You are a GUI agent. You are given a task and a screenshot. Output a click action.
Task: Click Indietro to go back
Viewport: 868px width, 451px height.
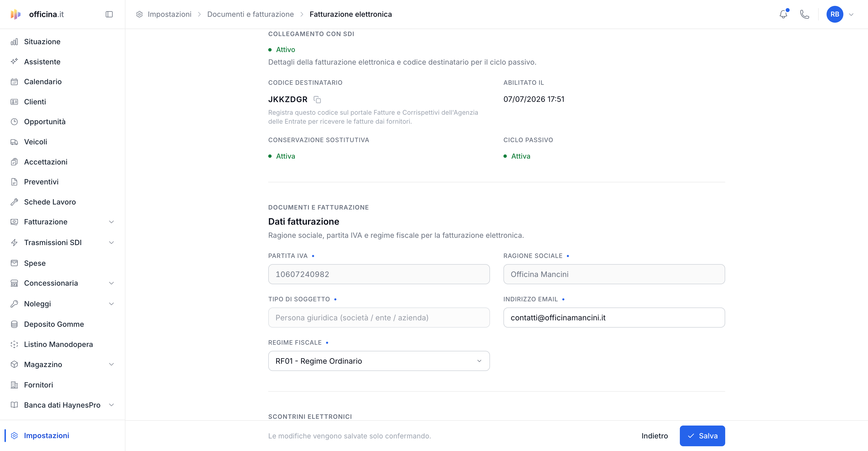654,436
